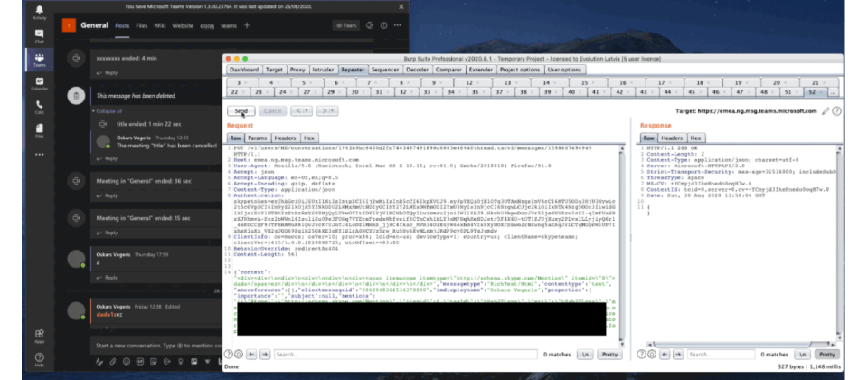Open the Decoder tab in Burp

point(418,70)
